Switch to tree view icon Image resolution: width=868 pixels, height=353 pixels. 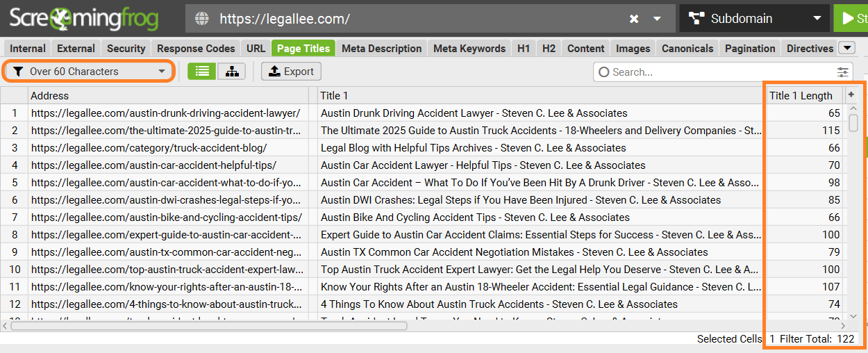tap(231, 71)
